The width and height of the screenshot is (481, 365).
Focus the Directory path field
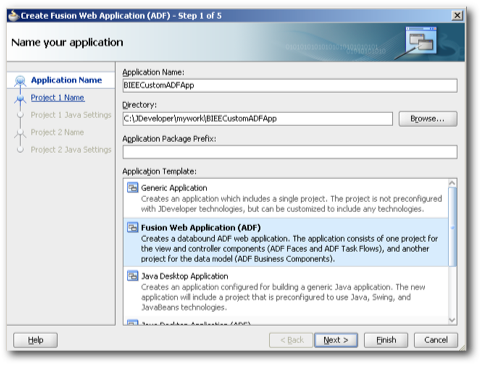[258, 119]
